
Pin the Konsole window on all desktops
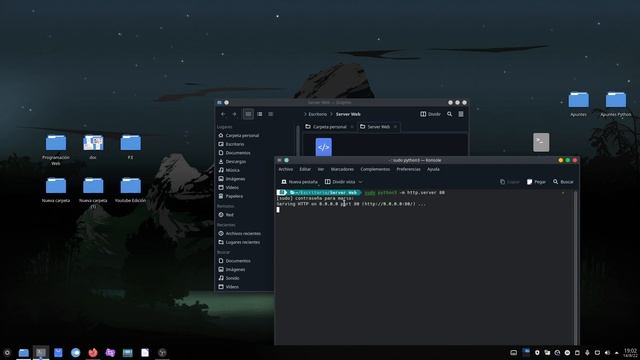click(286, 160)
